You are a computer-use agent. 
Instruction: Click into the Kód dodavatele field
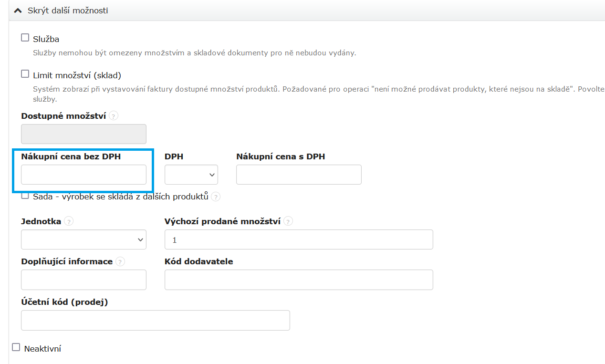point(299,280)
